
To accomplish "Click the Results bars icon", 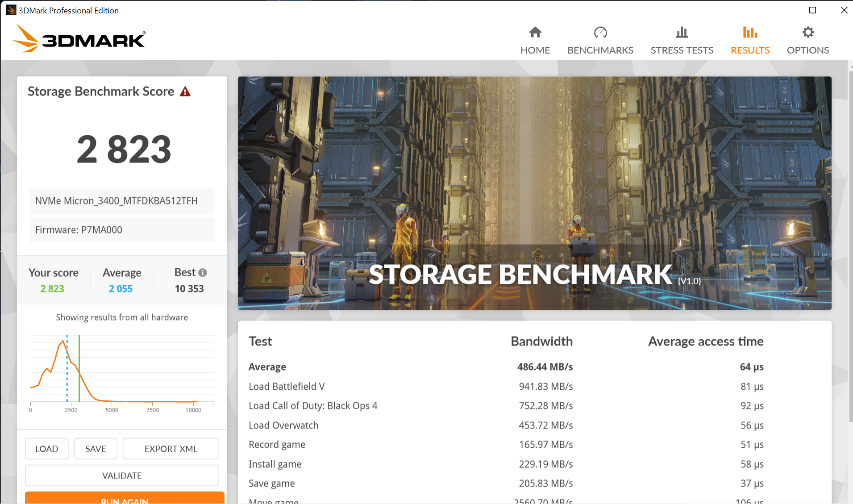I will (x=750, y=32).
